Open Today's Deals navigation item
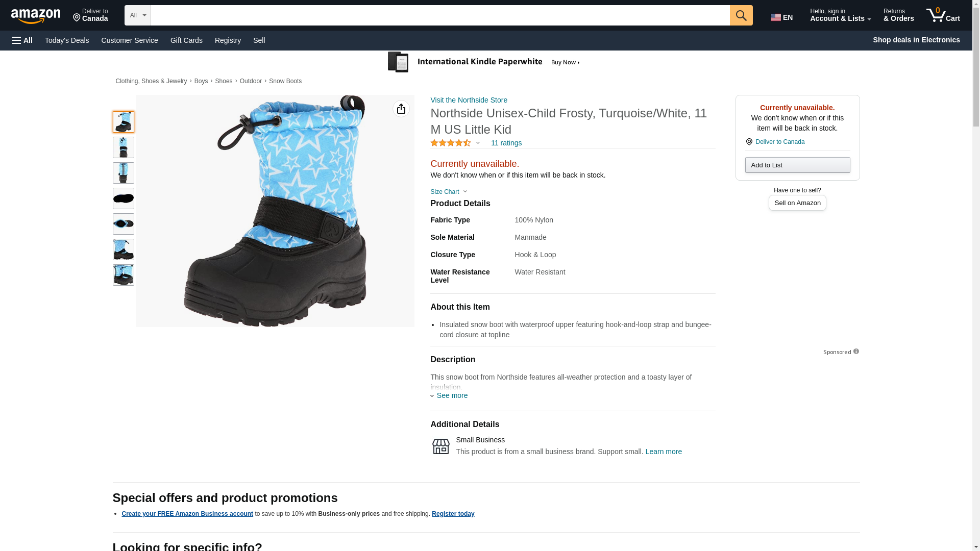980x551 pixels. point(67,40)
